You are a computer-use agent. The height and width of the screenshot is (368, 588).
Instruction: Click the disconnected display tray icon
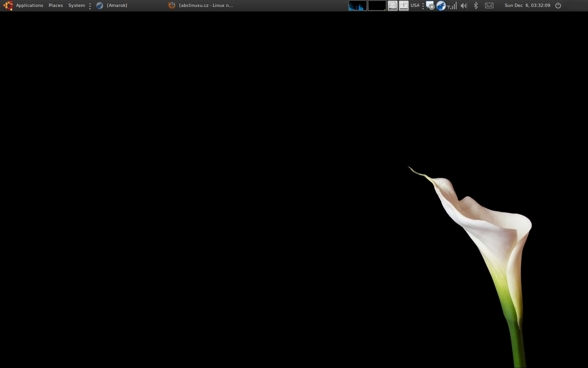point(430,6)
